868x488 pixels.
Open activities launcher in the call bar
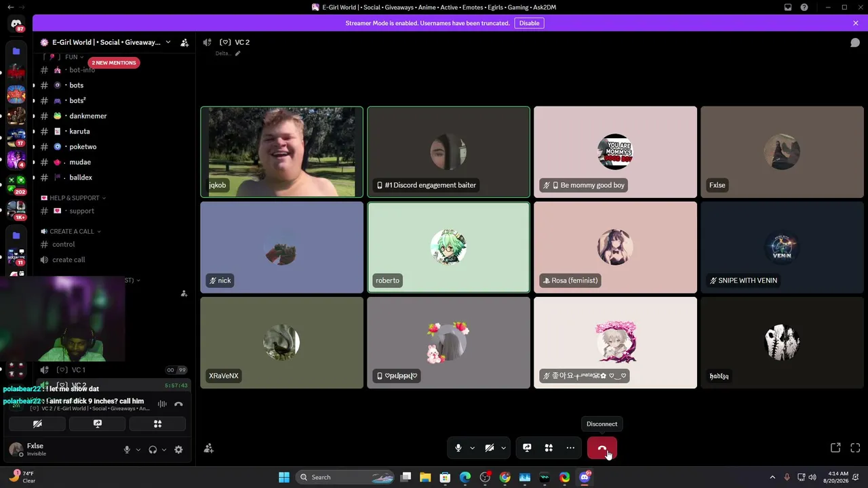tap(549, 448)
